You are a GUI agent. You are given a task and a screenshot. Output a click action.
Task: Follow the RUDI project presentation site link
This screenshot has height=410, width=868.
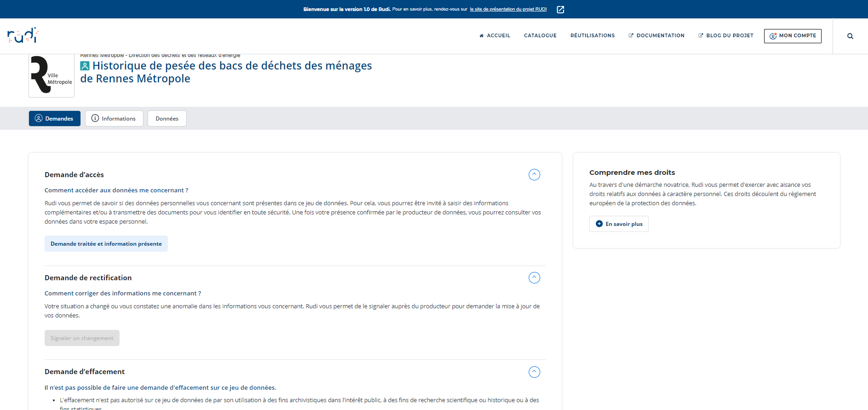pyautogui.click(x=508, y=9)
